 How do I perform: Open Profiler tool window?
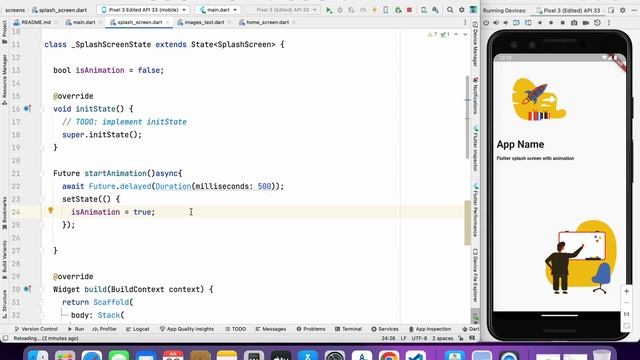coord(104,329)
